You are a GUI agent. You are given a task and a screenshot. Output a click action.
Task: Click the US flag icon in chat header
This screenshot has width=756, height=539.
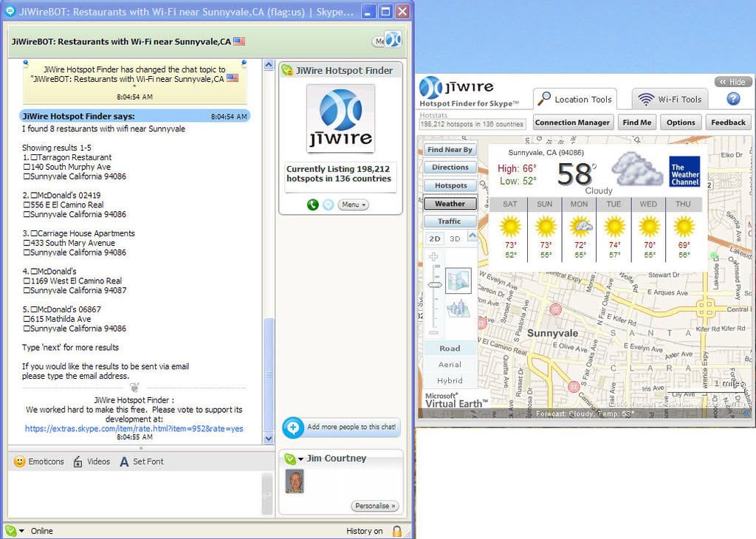[x=239, y=41]
